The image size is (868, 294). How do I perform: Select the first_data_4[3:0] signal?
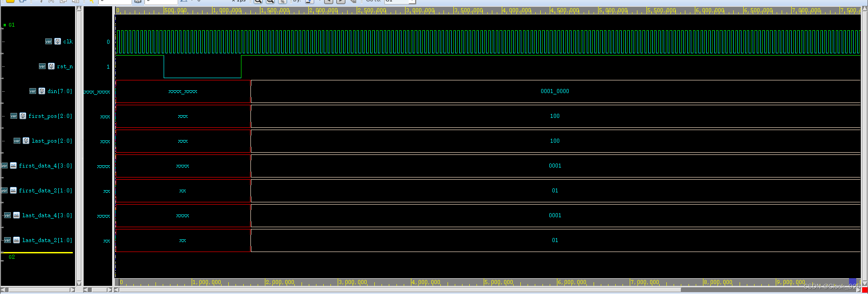[x=45, y=166]
